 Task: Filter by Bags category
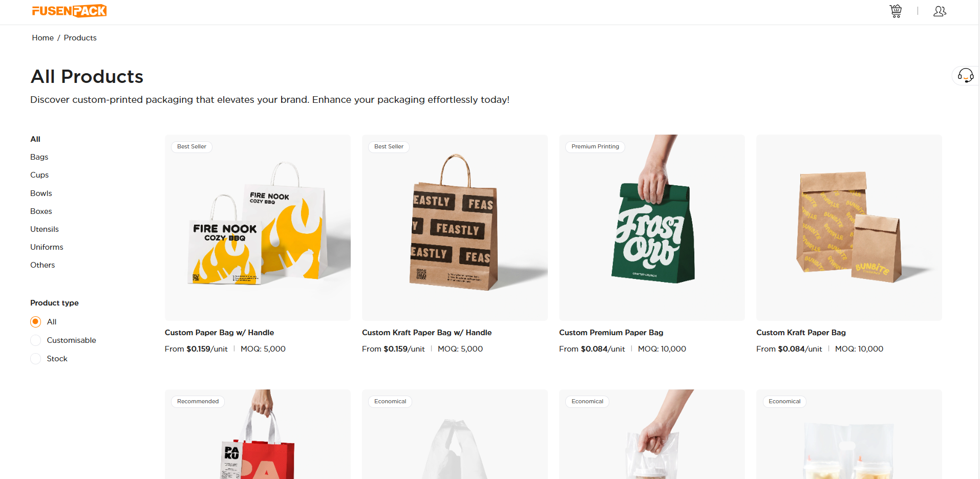tap(39, 157)
